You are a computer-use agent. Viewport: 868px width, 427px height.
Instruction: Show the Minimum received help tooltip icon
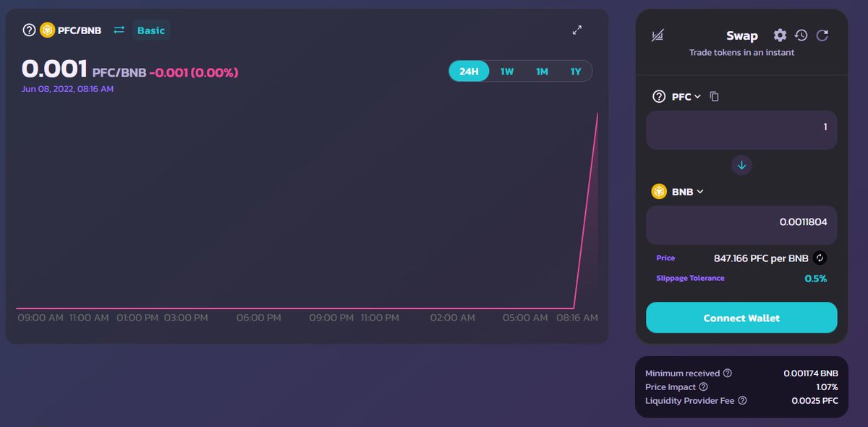(x=728, y=373)
